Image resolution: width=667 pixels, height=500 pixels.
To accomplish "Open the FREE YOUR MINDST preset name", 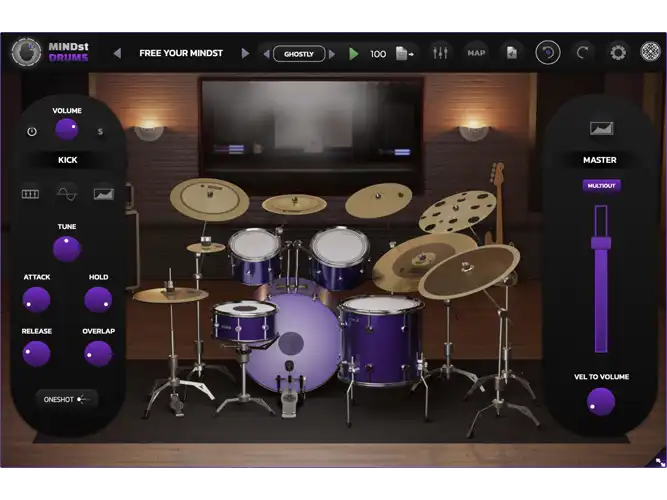I will click(181, 53).
